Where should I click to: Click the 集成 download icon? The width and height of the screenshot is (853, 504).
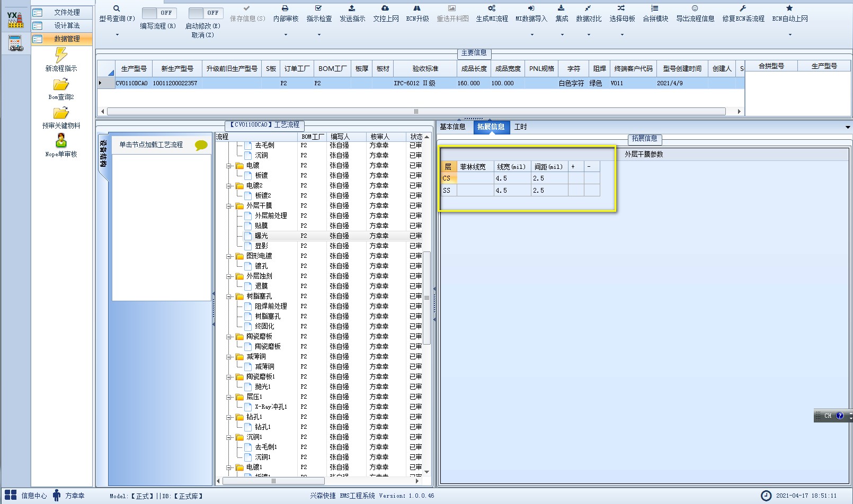(x=562, y=8)
